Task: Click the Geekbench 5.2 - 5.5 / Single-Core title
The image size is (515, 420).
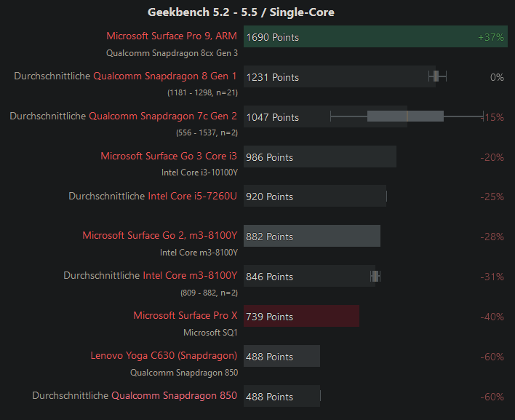Action: 241,12
